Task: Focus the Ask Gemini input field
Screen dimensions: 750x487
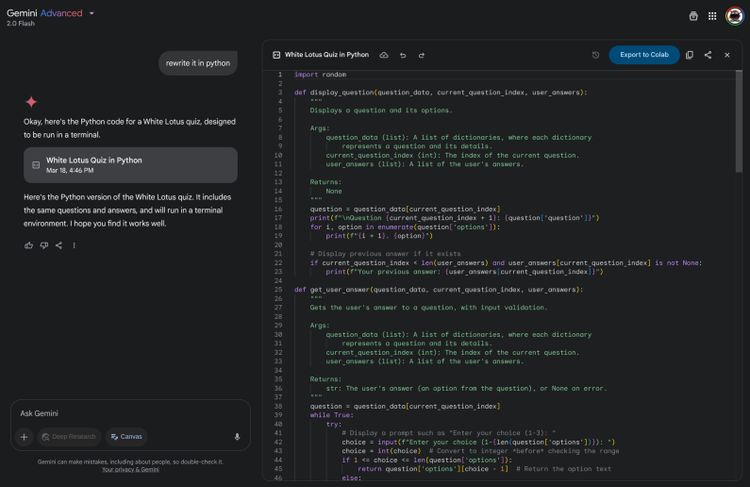Action: [130, 413]
